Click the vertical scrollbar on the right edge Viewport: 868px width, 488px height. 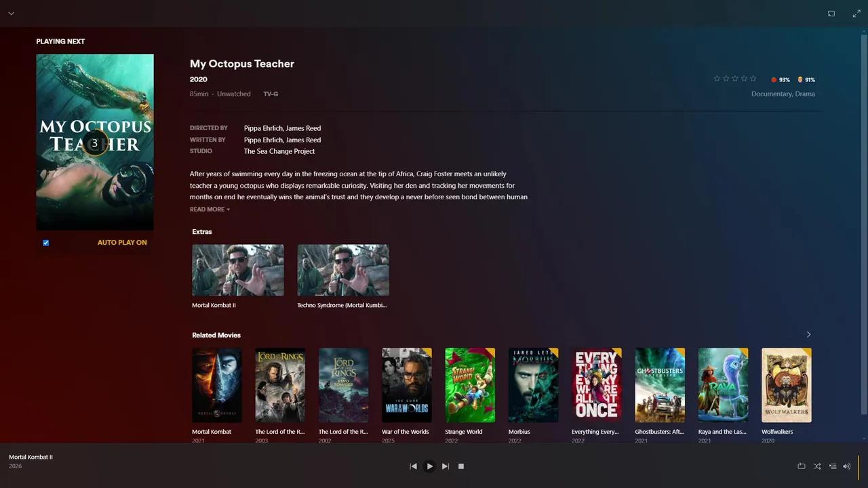pos(863,224)
